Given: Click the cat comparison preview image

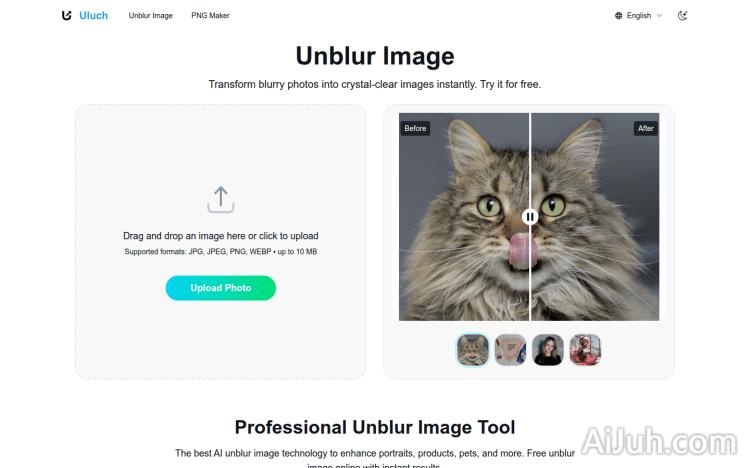Looking at the screenshot, I should coord(529,217).
